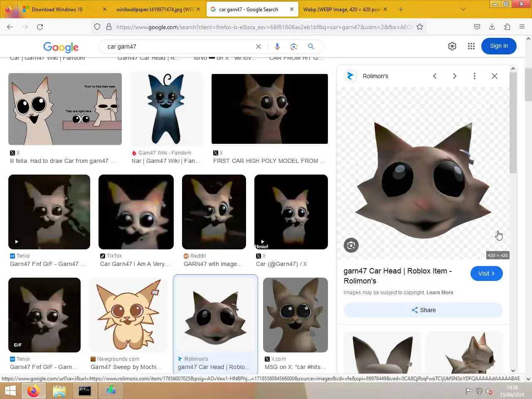Open the Learn More copyright link
Screen dimensions: 532x399
tap(440, 293)
